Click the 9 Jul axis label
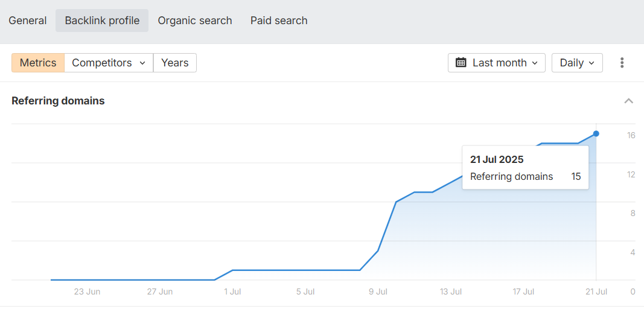The width and height of the screenshot is (644, 312). (x=377, y=292)
